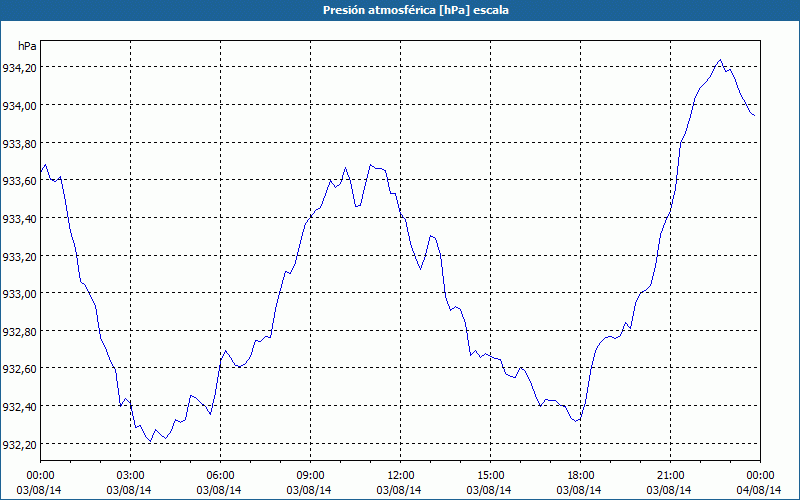Pick the 12:00 time axis label

click(x=401, y=476)
